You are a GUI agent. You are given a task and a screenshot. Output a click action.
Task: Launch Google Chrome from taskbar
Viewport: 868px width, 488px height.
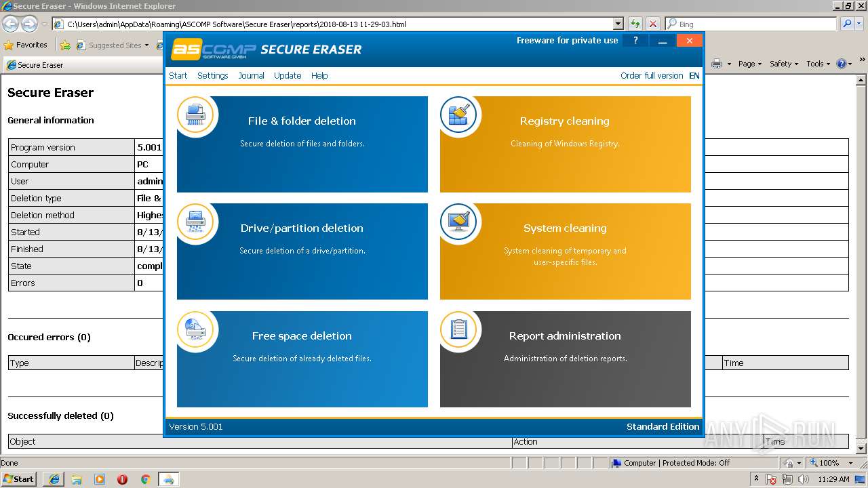coord(145,479)
